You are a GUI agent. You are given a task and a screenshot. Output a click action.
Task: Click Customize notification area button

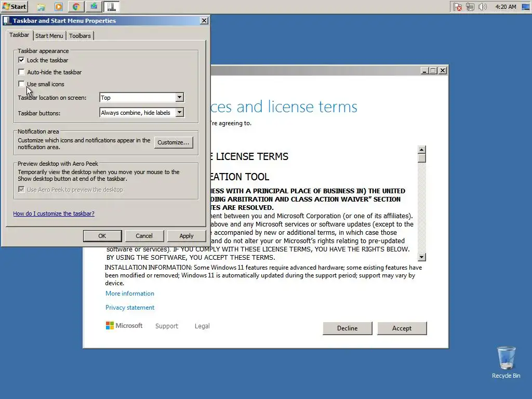[x=174, y=142]
